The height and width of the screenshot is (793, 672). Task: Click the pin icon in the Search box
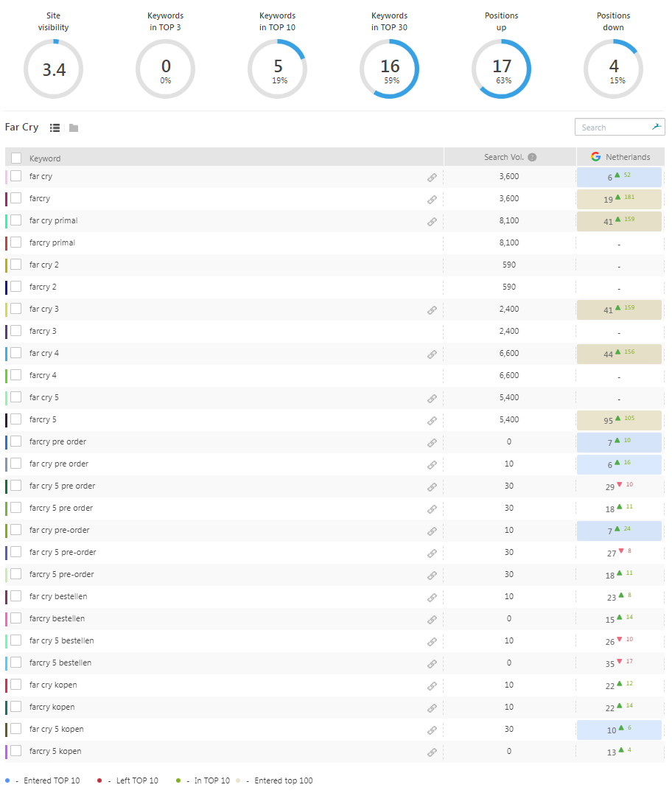click(x=657, y=127)
